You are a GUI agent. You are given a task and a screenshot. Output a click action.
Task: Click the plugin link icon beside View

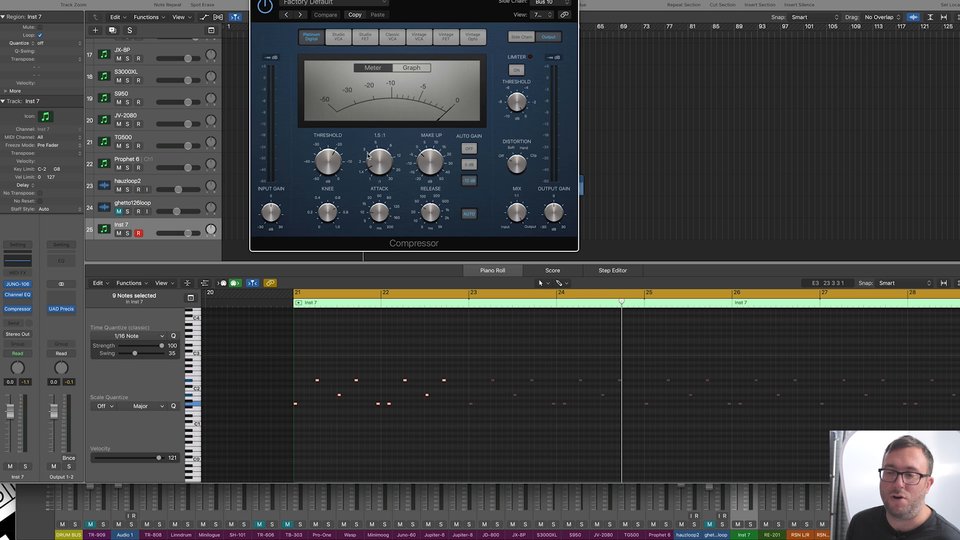(x=564, y=15)
